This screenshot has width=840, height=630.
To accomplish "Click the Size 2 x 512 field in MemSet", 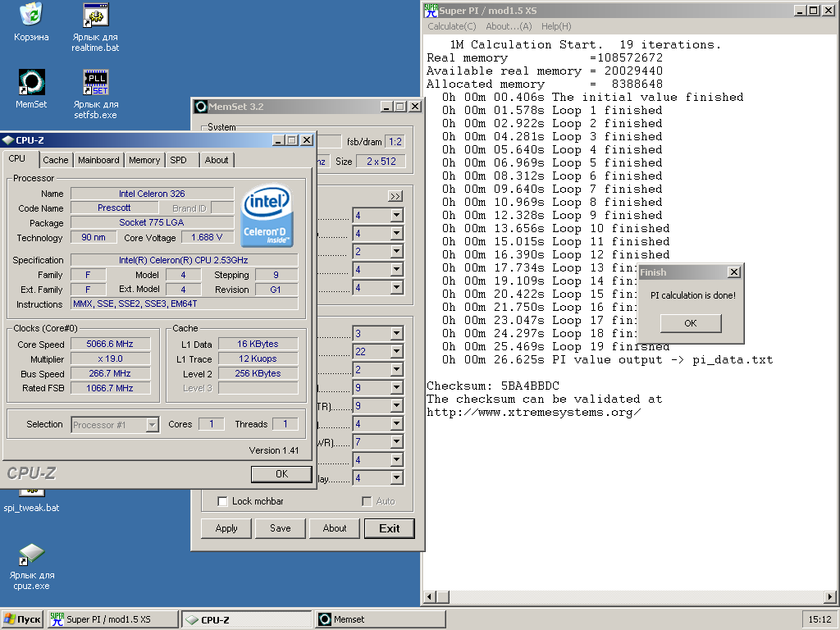I will tap(381, 162).
